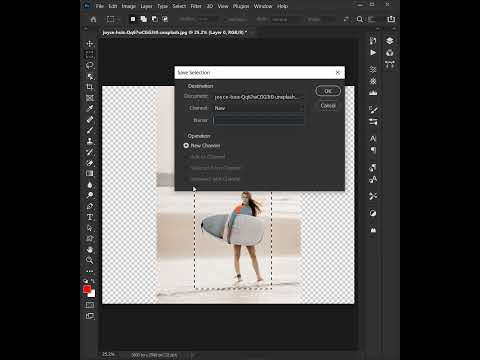Open the Share image button

pos(391,19)
